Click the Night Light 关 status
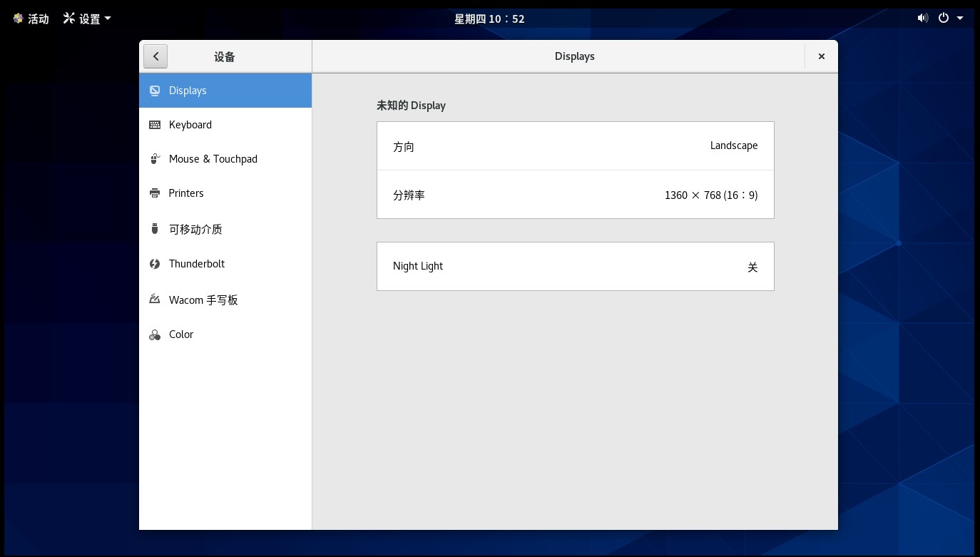 click(752, 267)
